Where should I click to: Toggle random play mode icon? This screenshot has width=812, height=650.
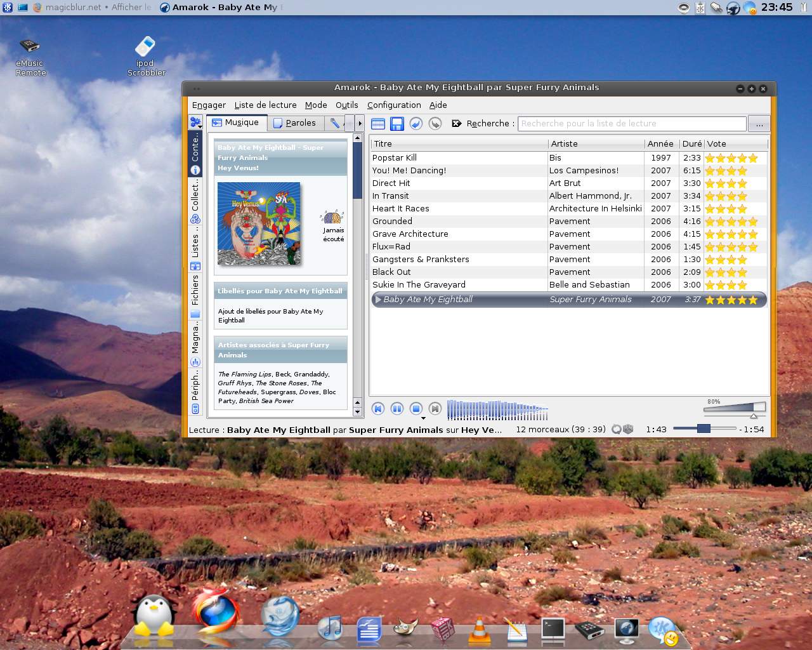tap(628, 430)
